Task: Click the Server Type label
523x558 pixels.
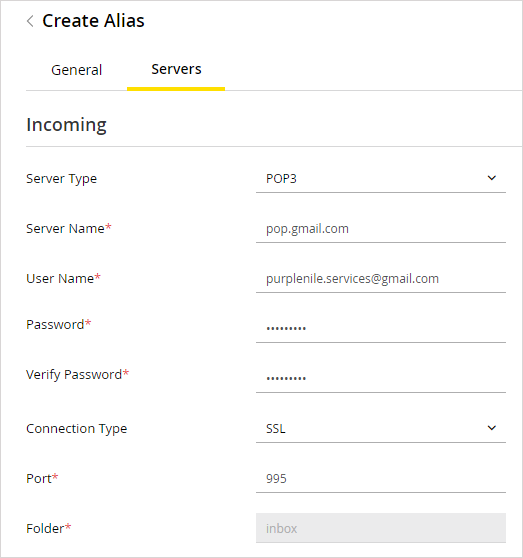Action: [x=62, y=179]
